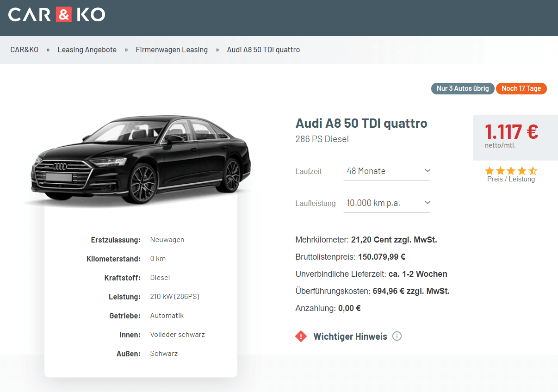Click the CAR&KO logo in header
Screen dimensions: 558x392
point(57,15)
